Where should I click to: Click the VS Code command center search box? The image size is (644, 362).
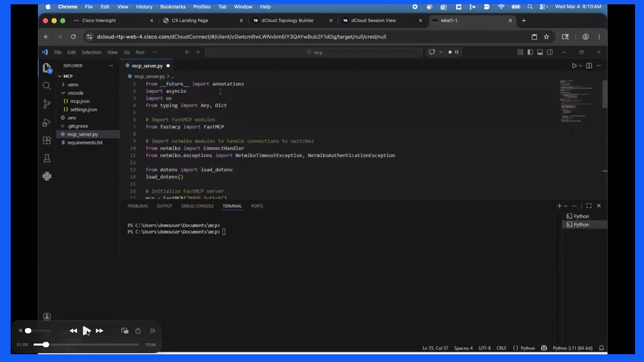tap(314, 52)
